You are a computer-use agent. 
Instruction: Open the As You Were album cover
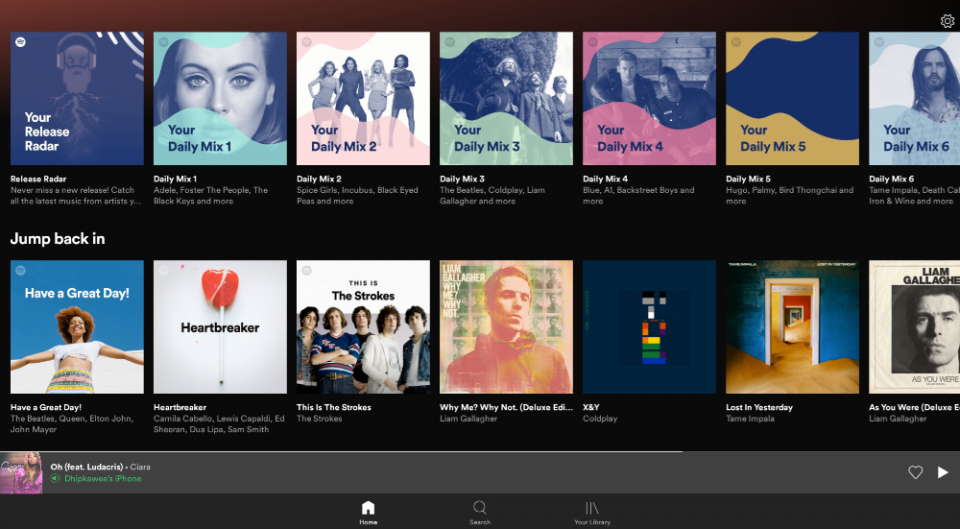pyautogui.click(x=915, y=327)
